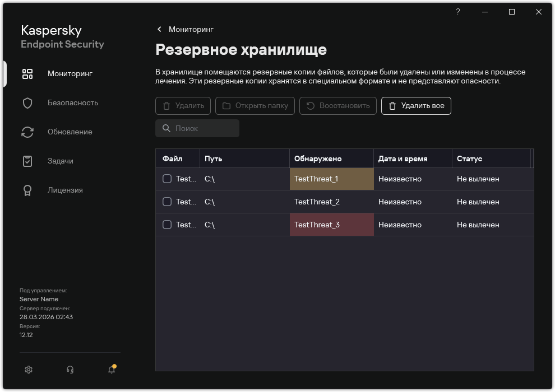Image resolution: width=555 pixels, height=392 pixels.
Task: Click the connection date 28.03.2026 02:43
Action: (46, 317)
